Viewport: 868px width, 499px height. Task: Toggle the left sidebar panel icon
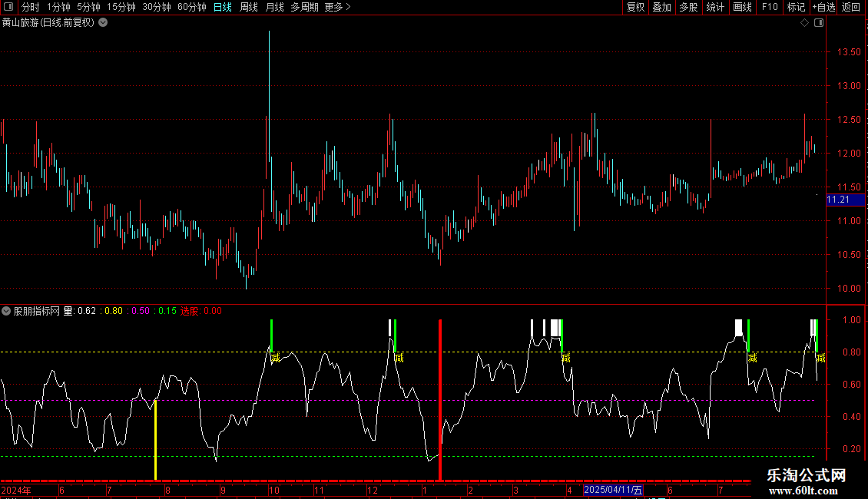8,7
